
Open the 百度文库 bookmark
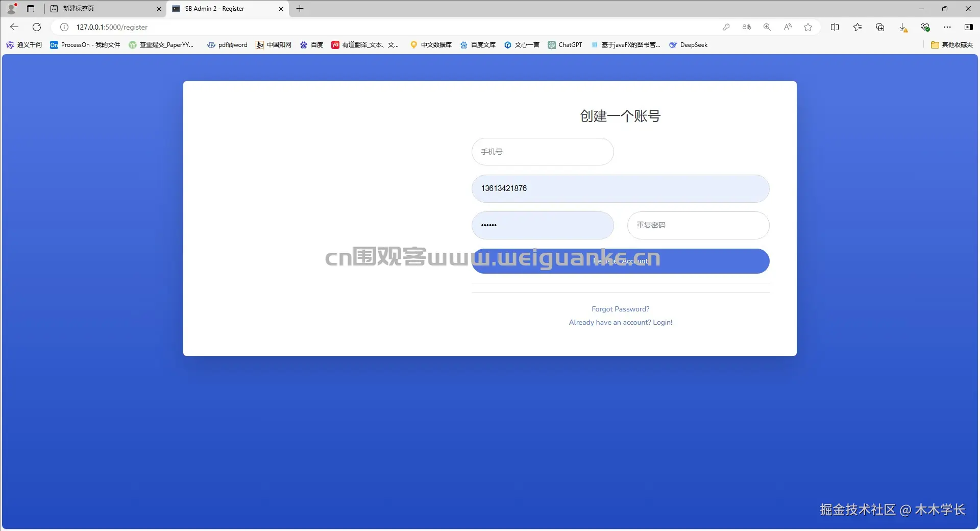click(478, 45)
